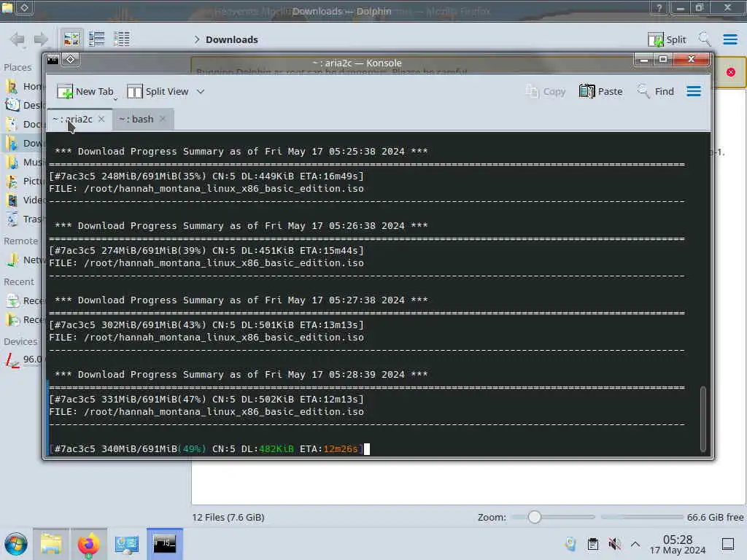Click the Dolphin zoom slider handle
The width and height of the screenshot is (747, 560).
535,517
